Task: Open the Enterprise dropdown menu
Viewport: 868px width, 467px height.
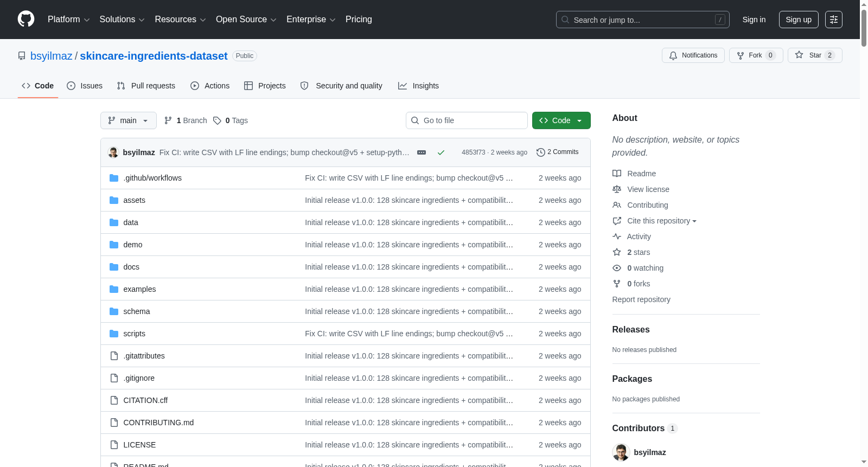Action: (x=311, y=20)
